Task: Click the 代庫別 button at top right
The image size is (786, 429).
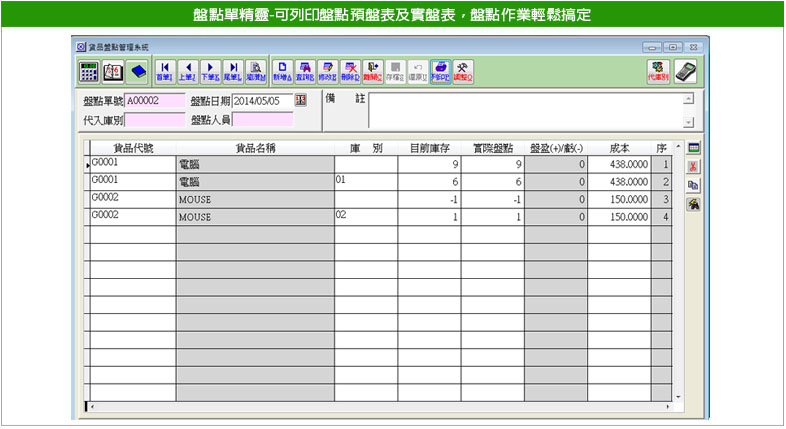Action: (658, 71)
